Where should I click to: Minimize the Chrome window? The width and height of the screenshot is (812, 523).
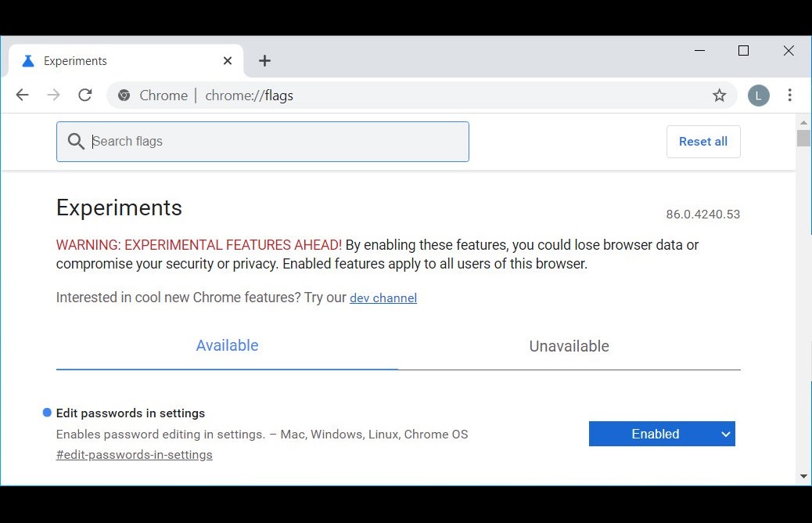(x=699, y=51)
